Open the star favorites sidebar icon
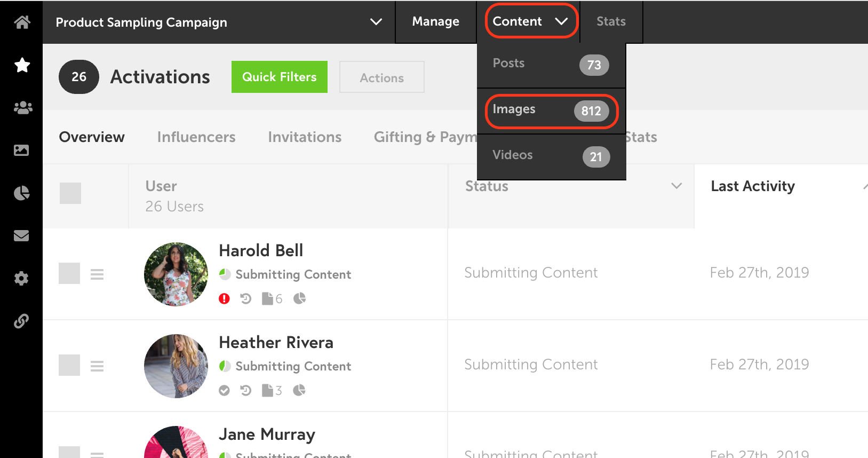This screenshot has width=868, height=458. pos(22,65)
